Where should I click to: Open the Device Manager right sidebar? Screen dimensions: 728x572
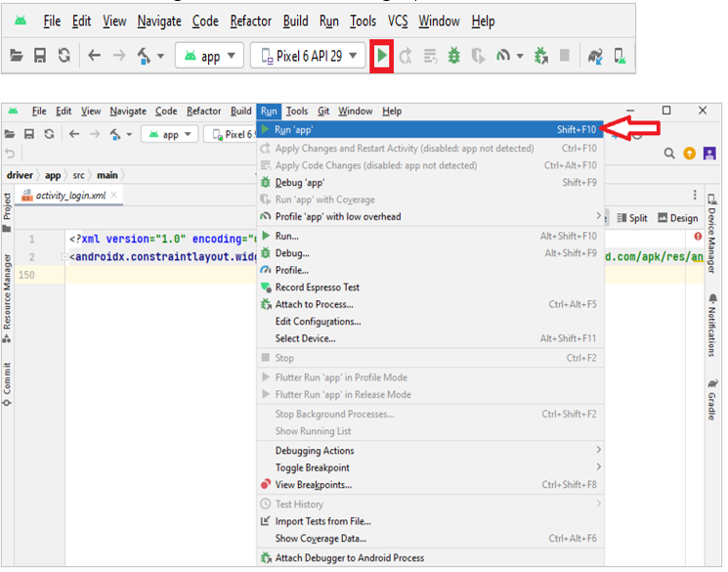pos(711,234)
